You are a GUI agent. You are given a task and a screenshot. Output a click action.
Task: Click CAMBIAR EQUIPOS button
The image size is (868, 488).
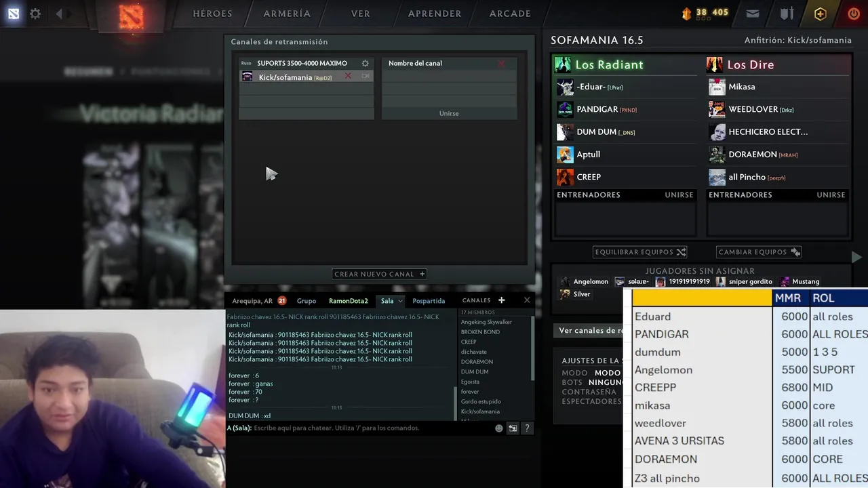(759, 252)
